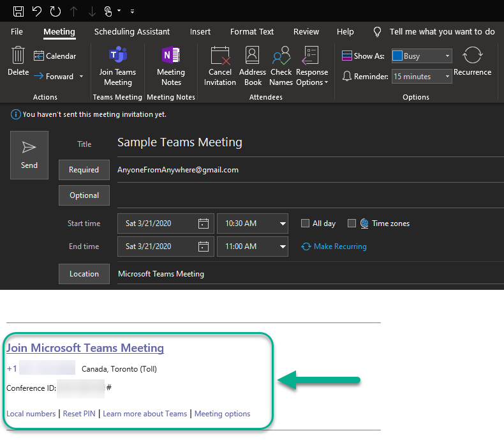Click the Time zones globe icon
504x447 pixels.
coord(364,223)
